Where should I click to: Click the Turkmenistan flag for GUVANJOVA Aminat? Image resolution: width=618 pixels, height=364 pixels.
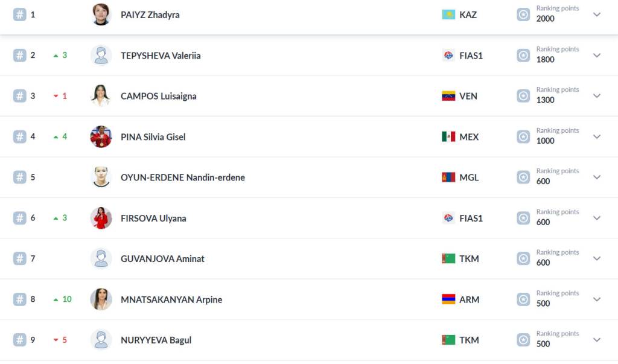(x=448, y=258)
